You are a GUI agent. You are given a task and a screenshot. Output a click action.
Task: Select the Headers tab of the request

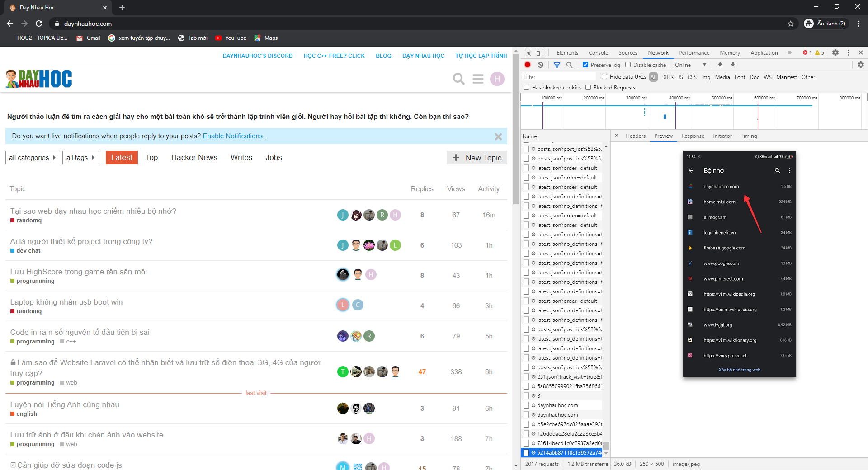tap(636, 136)
